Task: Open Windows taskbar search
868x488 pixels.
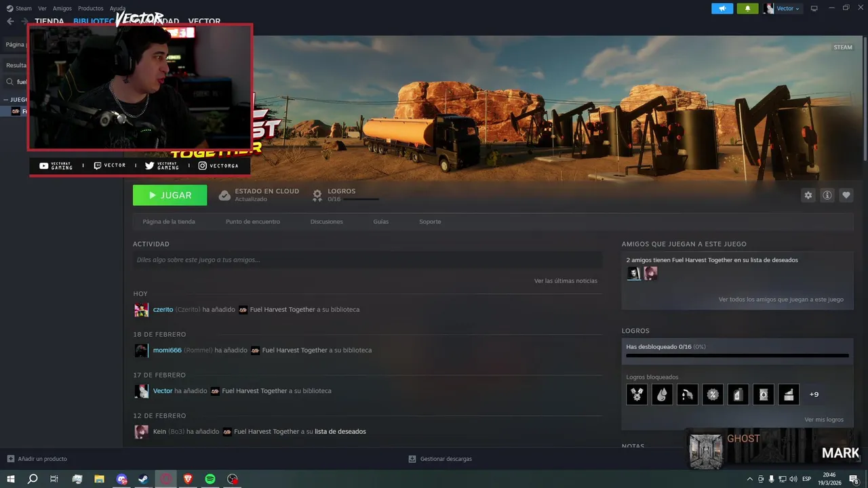Action: [33, 479]
